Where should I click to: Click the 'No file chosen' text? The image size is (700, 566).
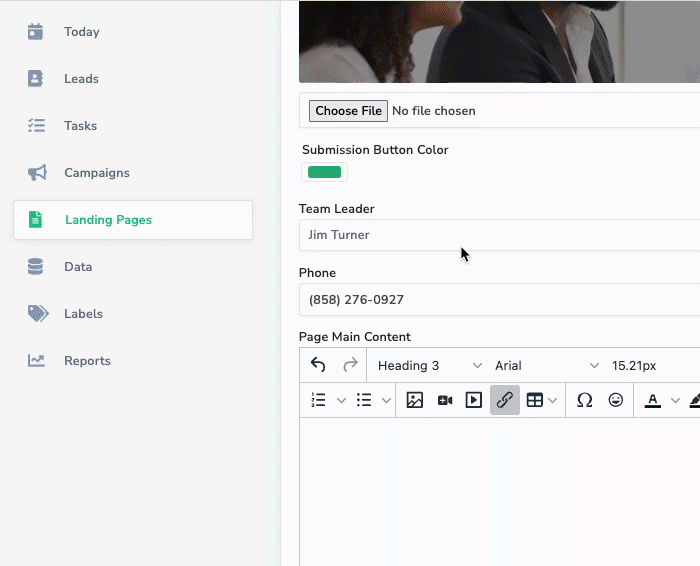click(x=433, y=111)
